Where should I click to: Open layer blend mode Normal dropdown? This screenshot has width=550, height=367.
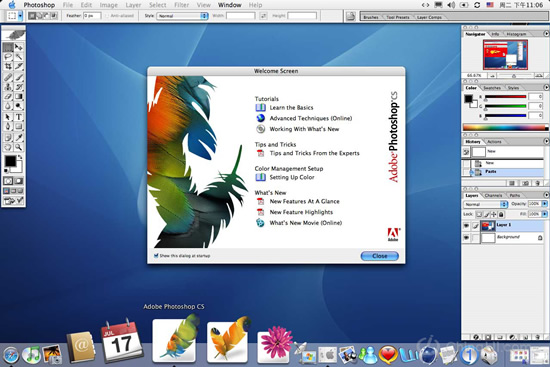(x=485, y=204)
